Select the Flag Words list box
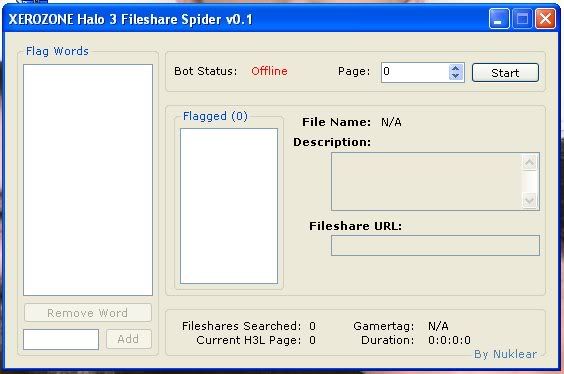This screenshot has width=564, height=374. tap(88, 180)
